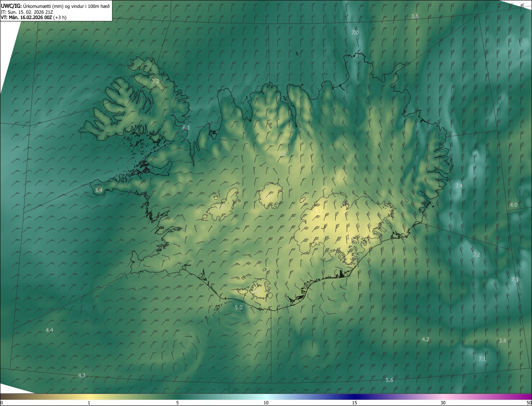Click the colorbar tick label 10
This screenshot has width=532, height=406.
(266, 403)
